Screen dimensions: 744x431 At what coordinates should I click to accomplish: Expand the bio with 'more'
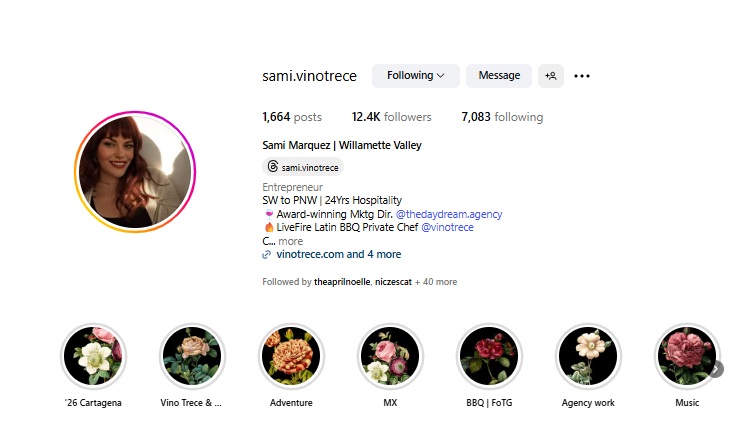[x=290, y=241]
